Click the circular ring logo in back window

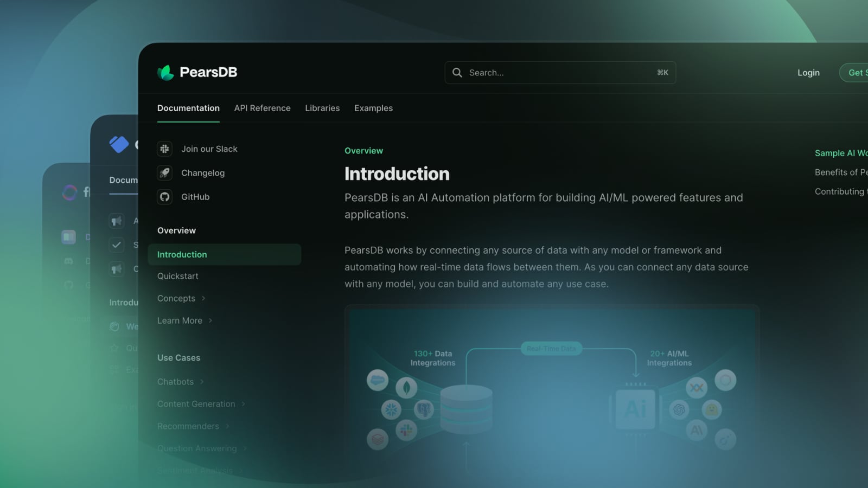coord(69,192)
